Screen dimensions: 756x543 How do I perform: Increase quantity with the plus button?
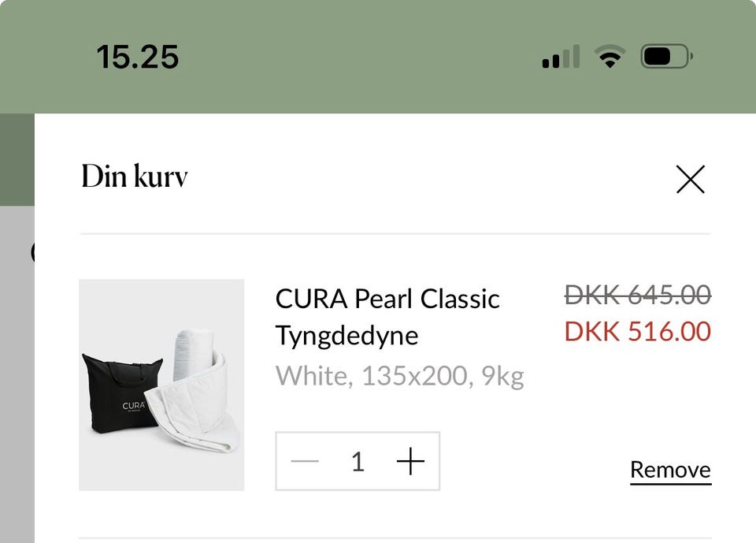point(410,462)
